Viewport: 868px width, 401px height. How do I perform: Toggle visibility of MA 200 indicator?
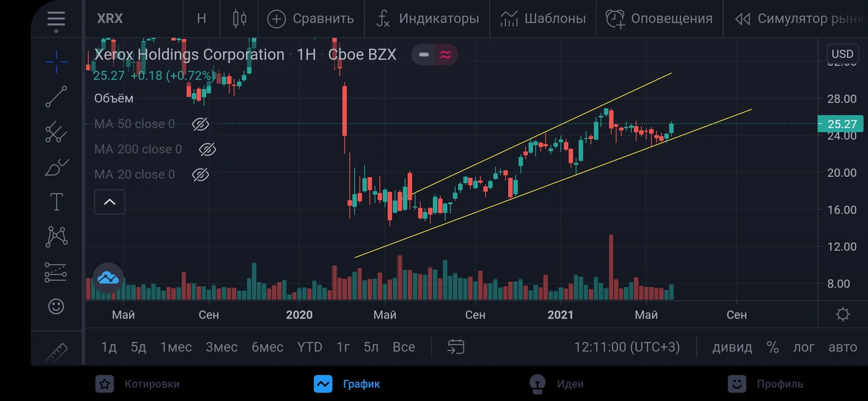point(207,149)
